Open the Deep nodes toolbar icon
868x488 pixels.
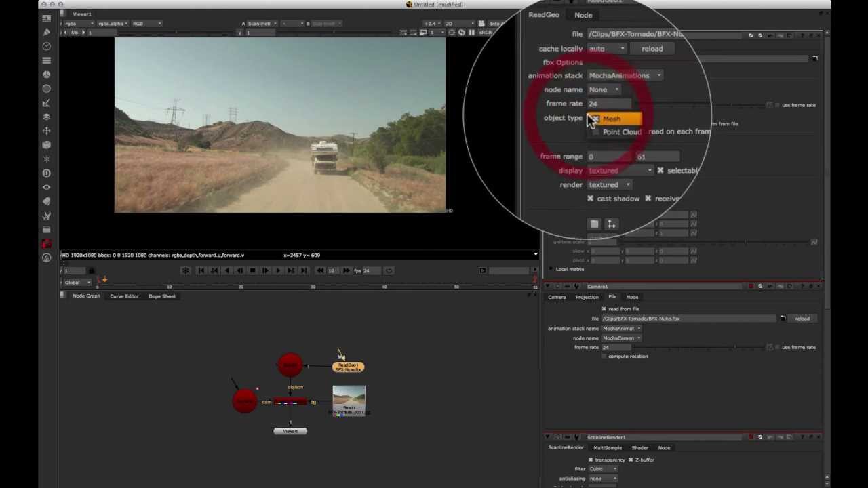point(46,173)
